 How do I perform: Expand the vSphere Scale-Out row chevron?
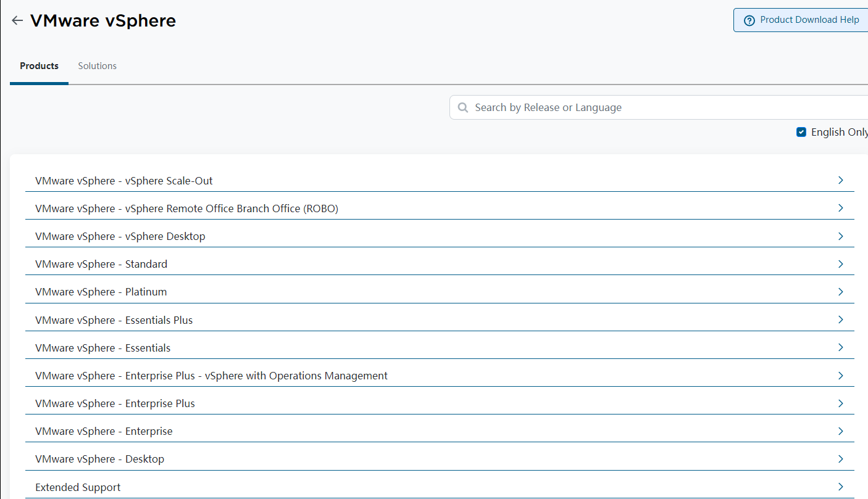(x=840, y=180)
